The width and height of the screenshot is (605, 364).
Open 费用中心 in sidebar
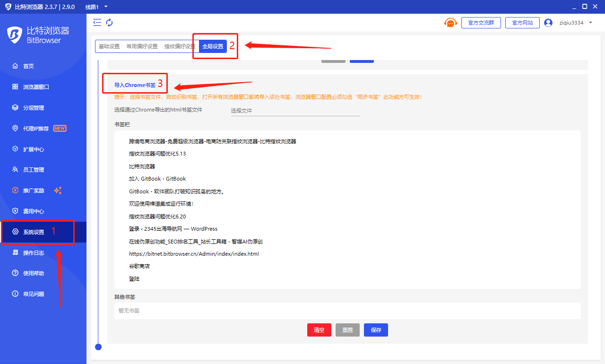(34, 211)
